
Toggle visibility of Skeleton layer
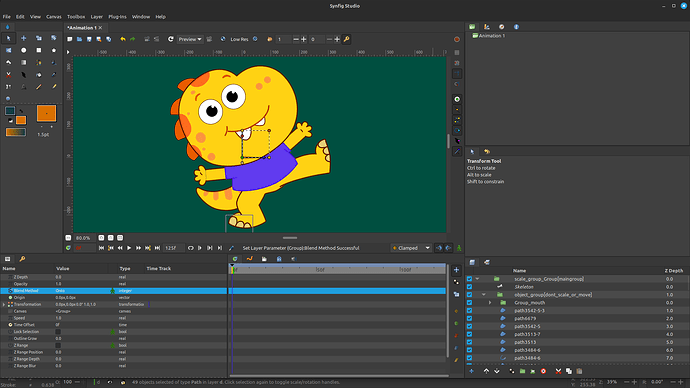point(470,287)
